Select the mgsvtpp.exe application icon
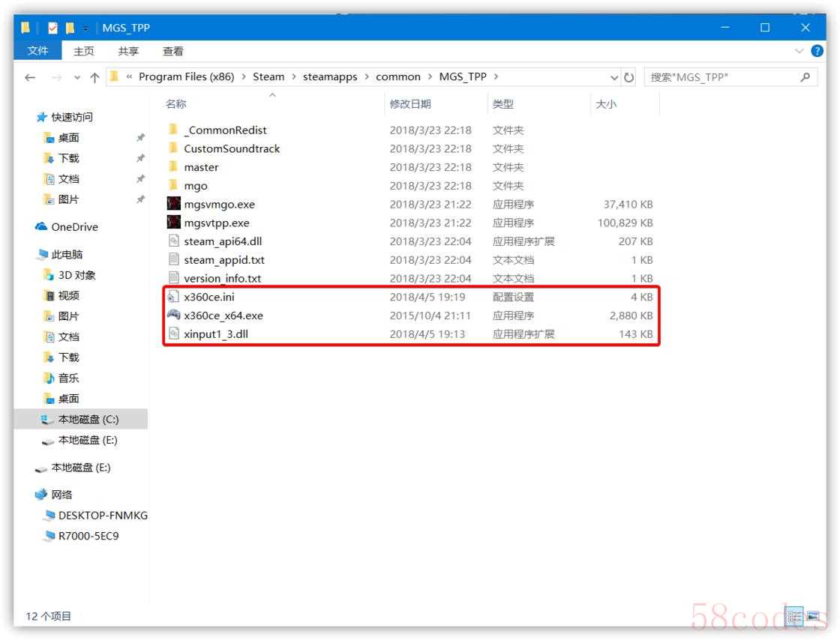The width and height of the screenshot is (840, 640). [x=173, y=223]
